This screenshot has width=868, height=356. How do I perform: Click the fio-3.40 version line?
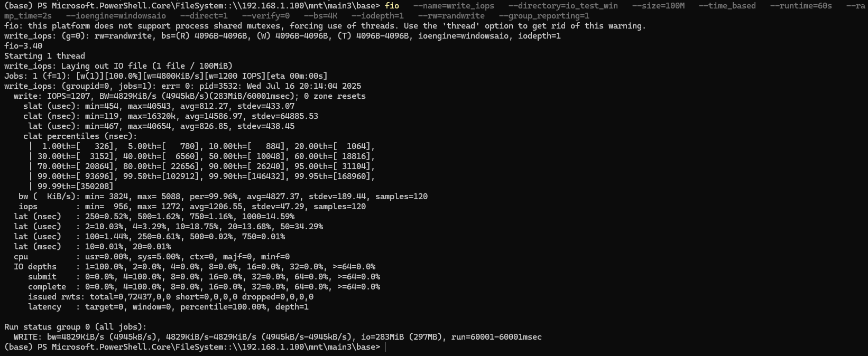23,46
